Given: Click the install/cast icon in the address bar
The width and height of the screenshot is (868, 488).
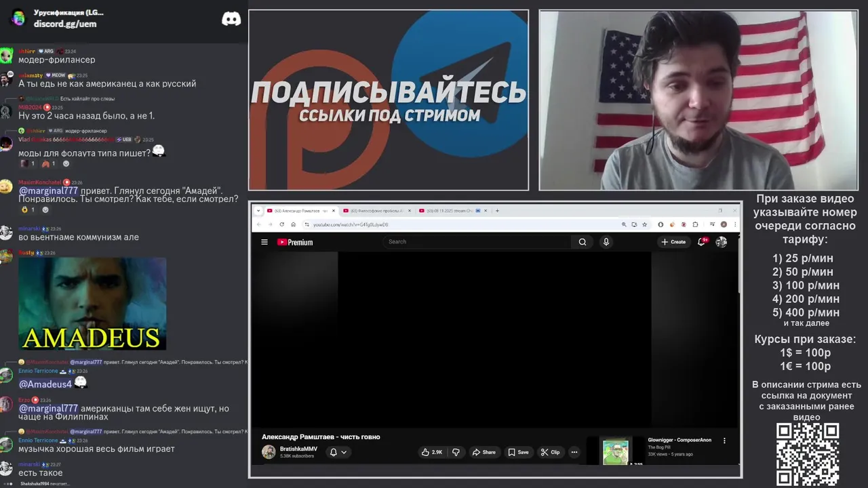Looking at the screenshot, I should [633, 224].
